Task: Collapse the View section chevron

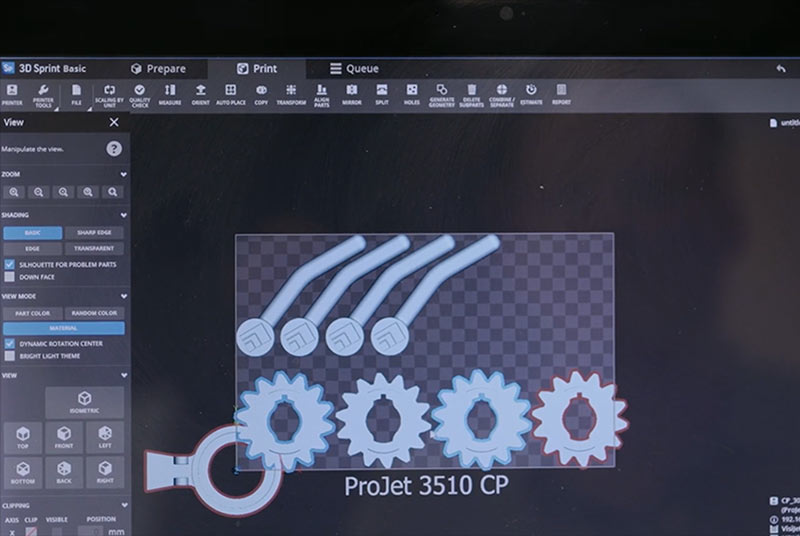Action: (x=123, y=375)
